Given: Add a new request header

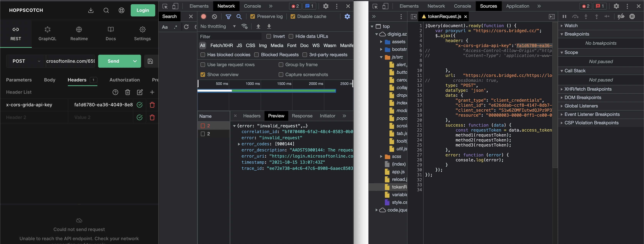Looking at the screenshot, I should click(152, 92).
